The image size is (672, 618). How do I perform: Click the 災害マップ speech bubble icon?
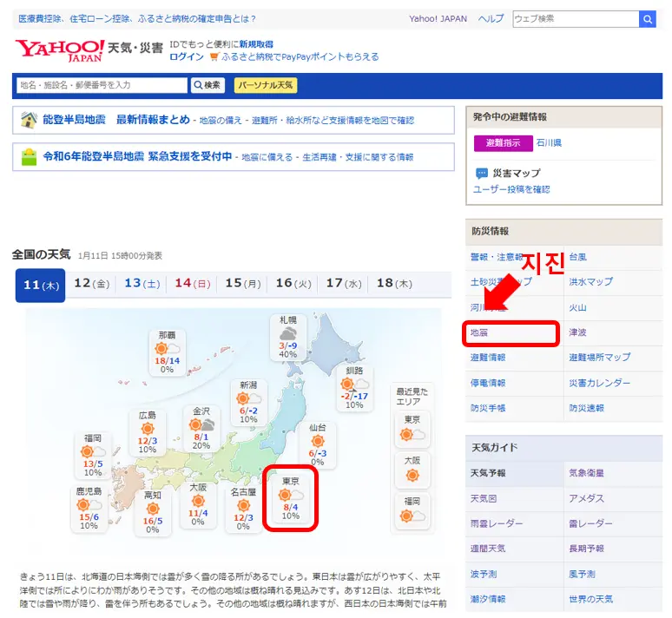point(482,173)
